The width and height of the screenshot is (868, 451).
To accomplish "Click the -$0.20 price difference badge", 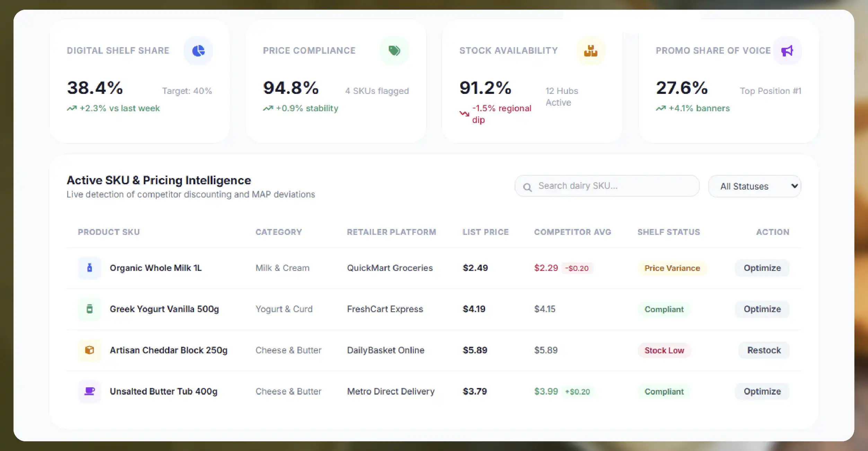I will (x=577, y=268).
